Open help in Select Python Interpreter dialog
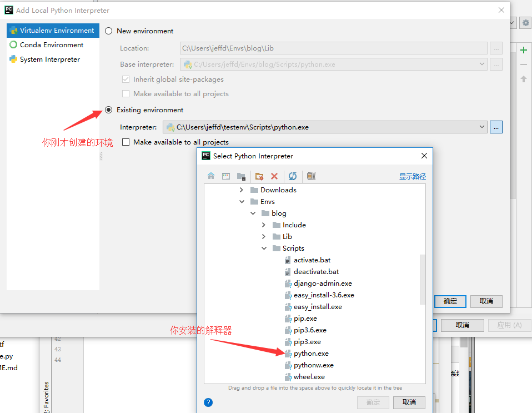 tap(208, 402)
